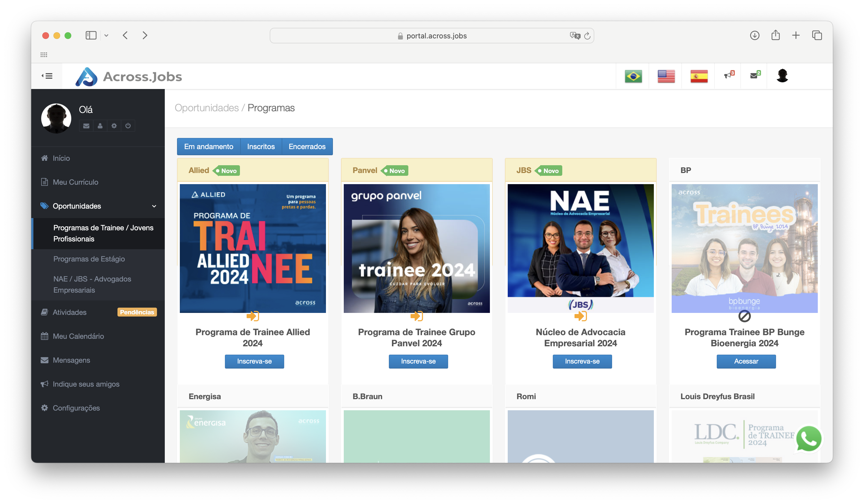Viewport: 864px width, 504px height.
Task: Click Inscreva-se for Allied trainee program
Action: (x=254, y=361)
